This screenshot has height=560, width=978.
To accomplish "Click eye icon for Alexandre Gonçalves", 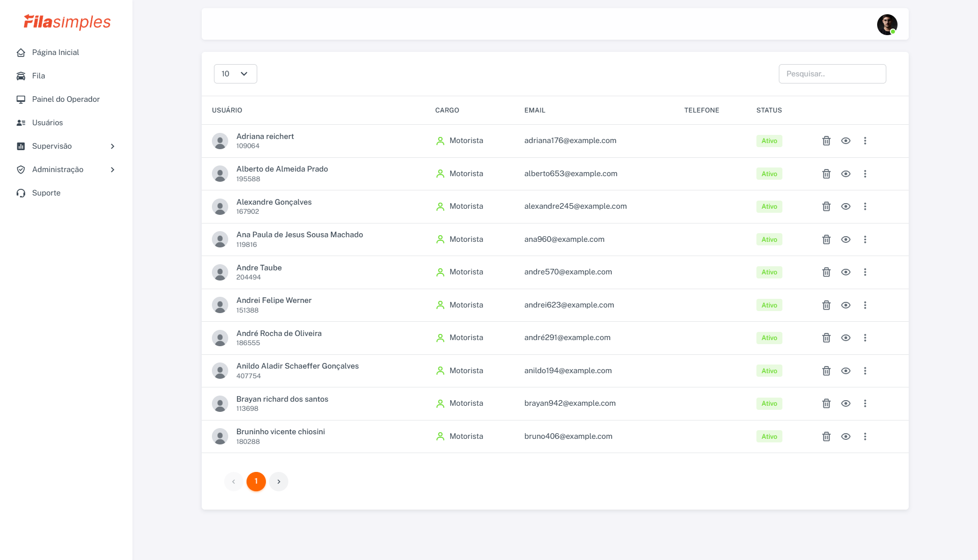I will 846,207.
